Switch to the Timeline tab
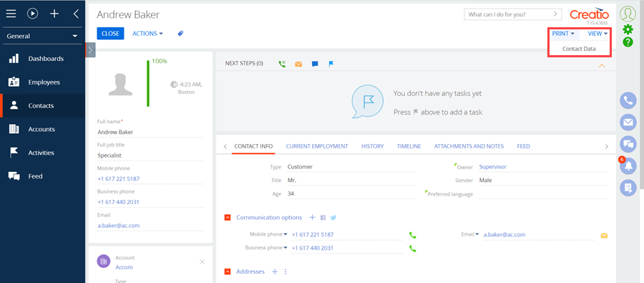Screen dimensions: 644x283 (409, 146)
